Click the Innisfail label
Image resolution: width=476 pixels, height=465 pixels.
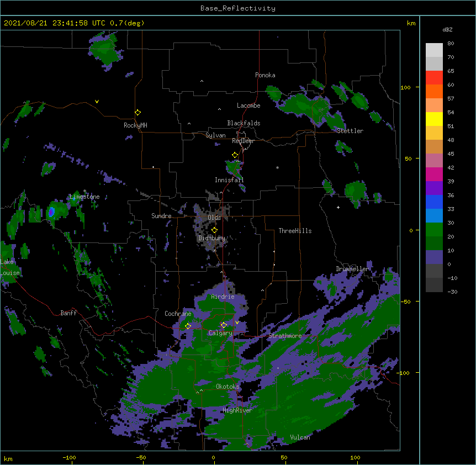[229, 180]
